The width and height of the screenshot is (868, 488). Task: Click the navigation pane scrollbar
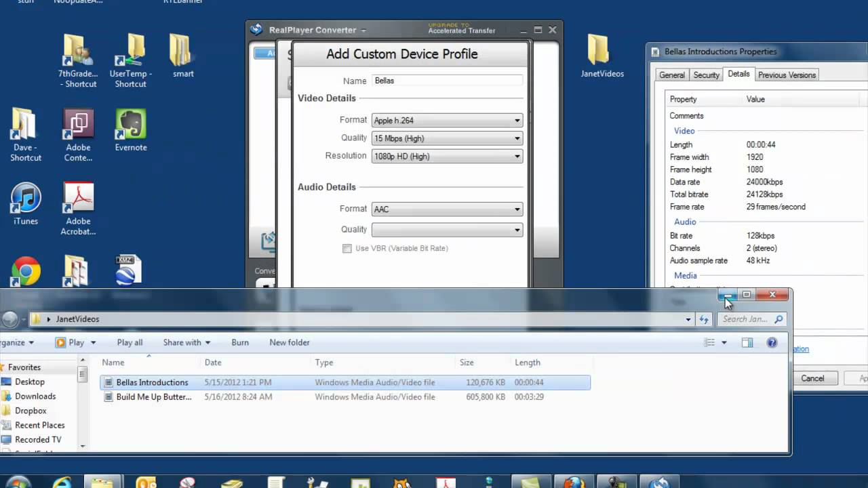(x=83, y=403)
